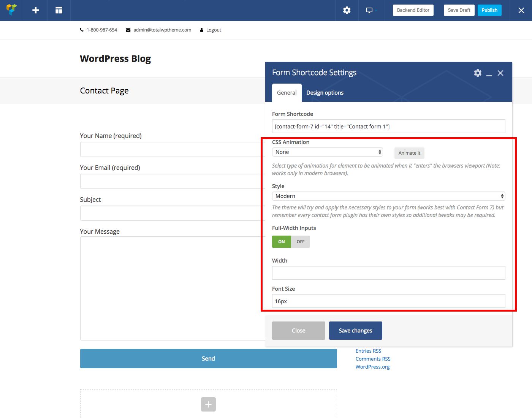Click Save Draft button

pyautogui.click(x=459, y=10)
